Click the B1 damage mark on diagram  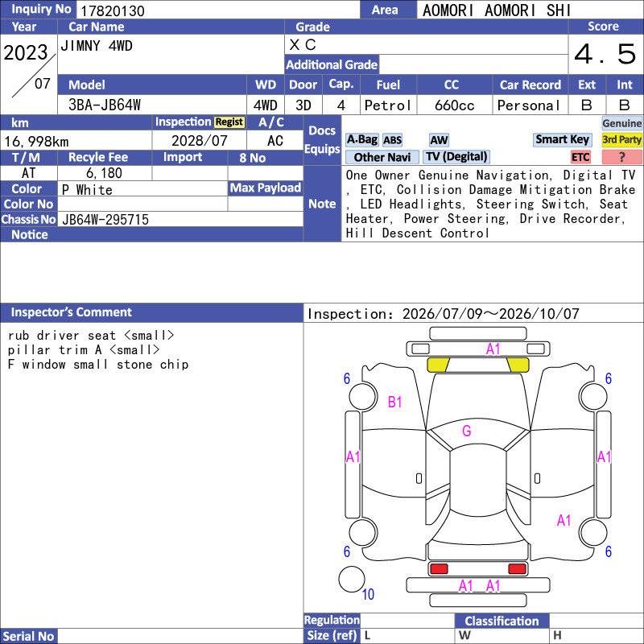(x=394, y=402)
